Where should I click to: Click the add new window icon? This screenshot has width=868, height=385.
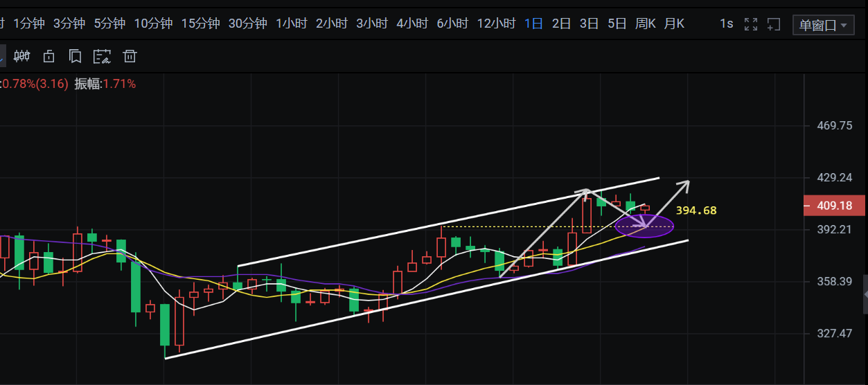click(x=774, y=24)
